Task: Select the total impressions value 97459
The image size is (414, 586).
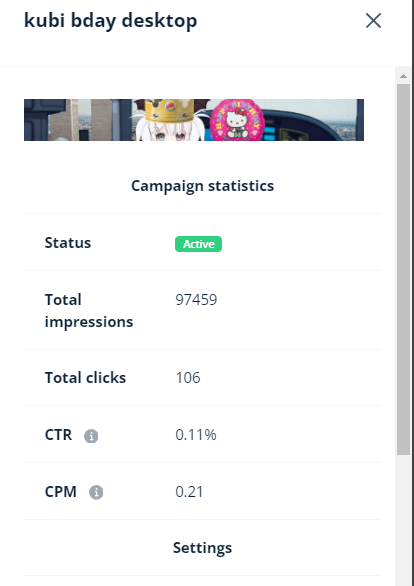Action: click(x=196, y=300)
